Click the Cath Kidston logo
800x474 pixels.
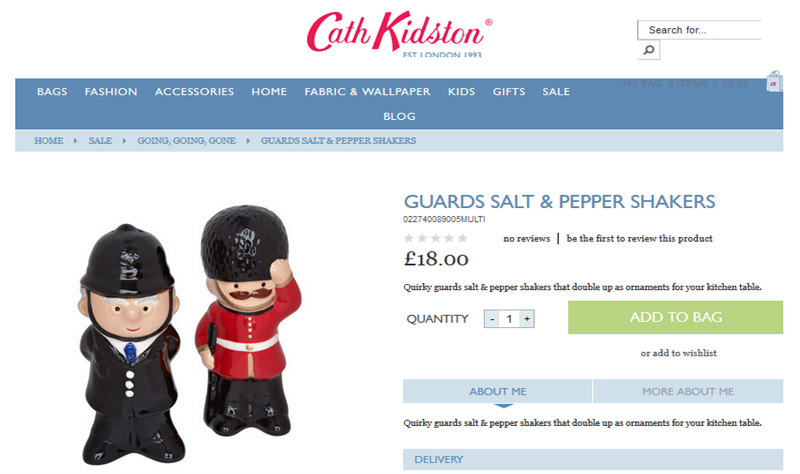click(x=399, y=34)
